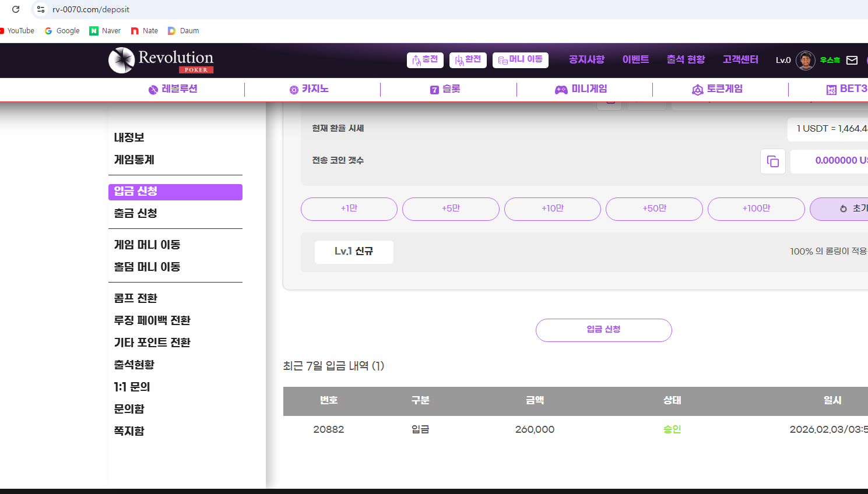Click the 환전 exchange button

468,60
